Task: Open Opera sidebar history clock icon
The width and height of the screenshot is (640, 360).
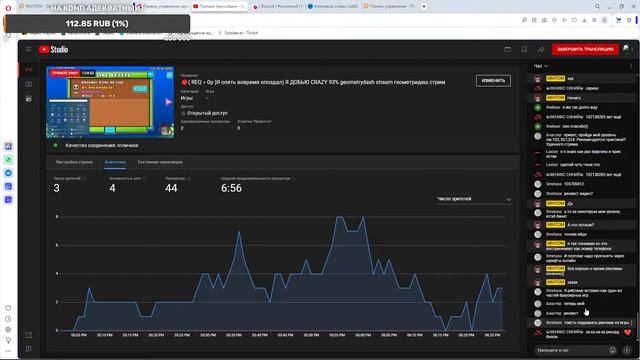Action: [8, 319]
